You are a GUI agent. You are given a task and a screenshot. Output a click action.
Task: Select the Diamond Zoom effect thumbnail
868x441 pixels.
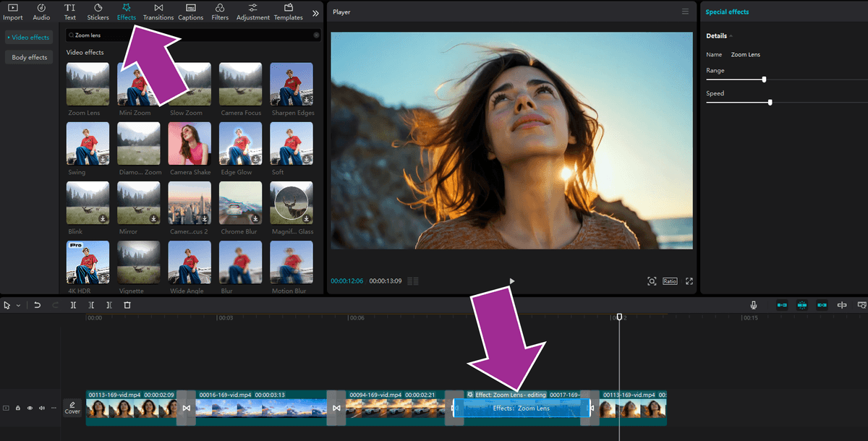tap(139, 143)
